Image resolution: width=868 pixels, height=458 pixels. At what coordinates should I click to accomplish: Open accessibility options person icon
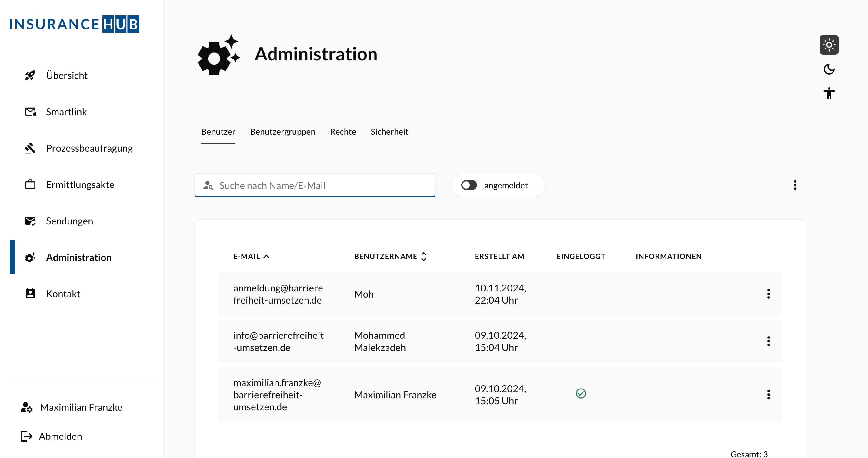pyautogui.click(x=829, y=93)
